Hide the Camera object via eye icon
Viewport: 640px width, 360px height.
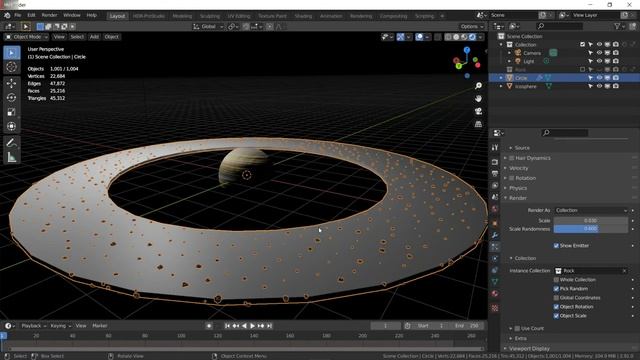pos(599,53)
